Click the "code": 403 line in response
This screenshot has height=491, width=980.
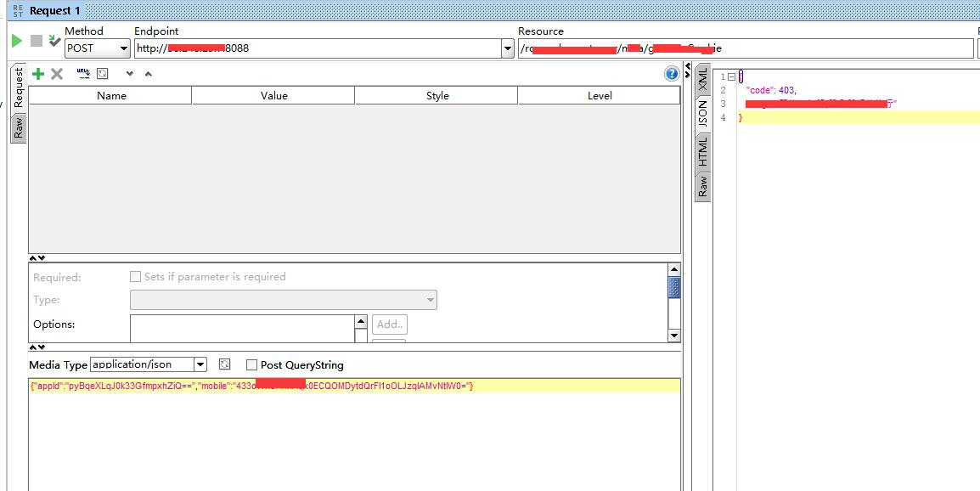coord(770,90)
